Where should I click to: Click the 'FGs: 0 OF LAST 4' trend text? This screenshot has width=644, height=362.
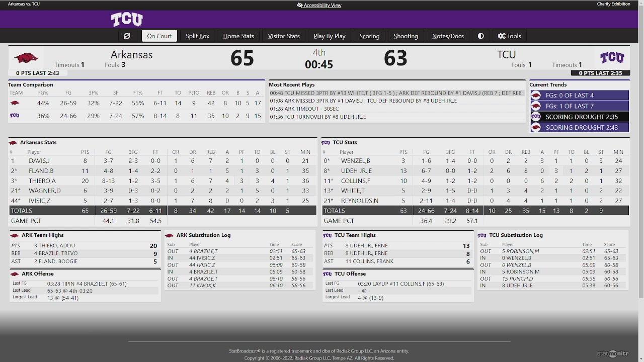click(x=570, y=96)
